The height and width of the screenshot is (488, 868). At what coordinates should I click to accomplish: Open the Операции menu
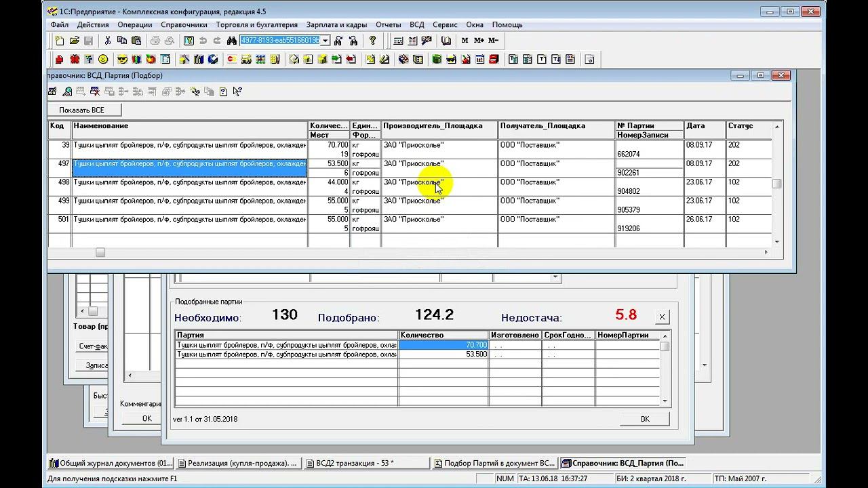(x=134, y=24)
